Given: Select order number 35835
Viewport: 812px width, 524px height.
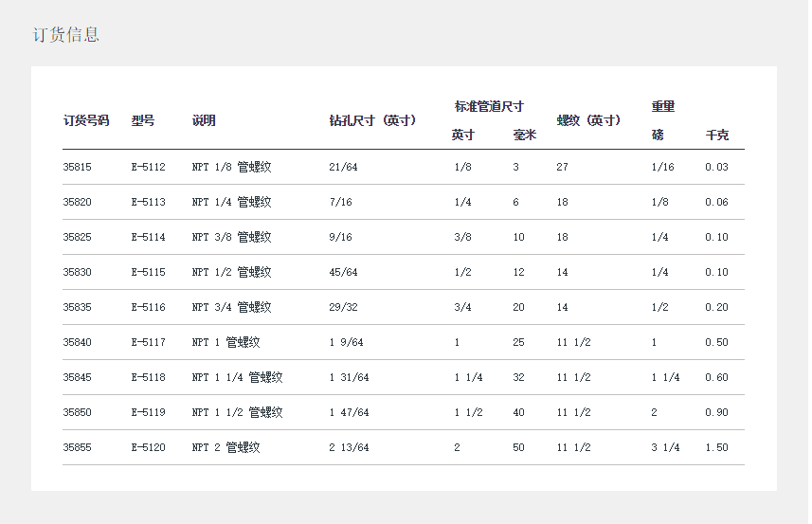Looking at the screenshot, I should (x=78, y=307).
